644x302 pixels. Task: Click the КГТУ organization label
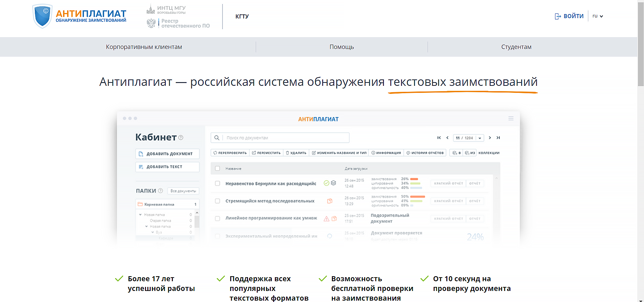point(242,16)
